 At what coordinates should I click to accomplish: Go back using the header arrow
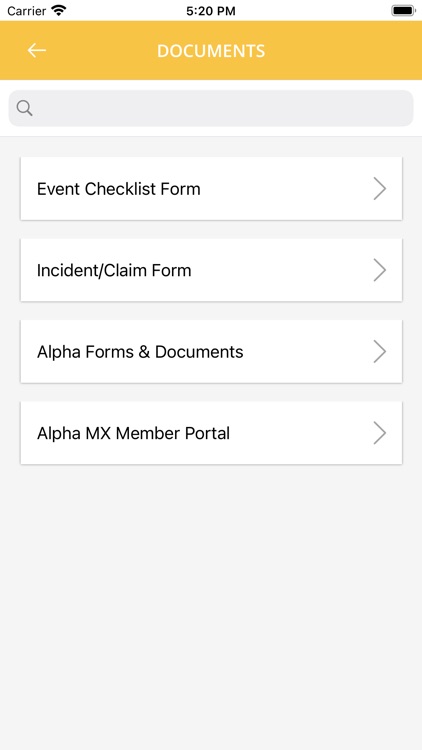coord(36,50)
